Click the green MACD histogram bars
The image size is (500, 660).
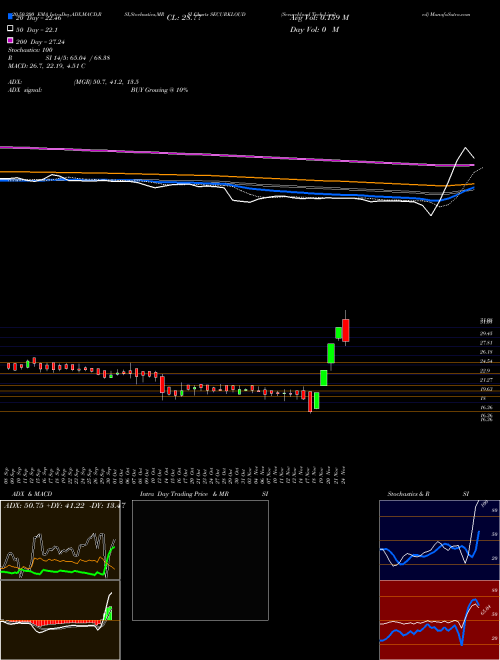[x=108, y=613]
